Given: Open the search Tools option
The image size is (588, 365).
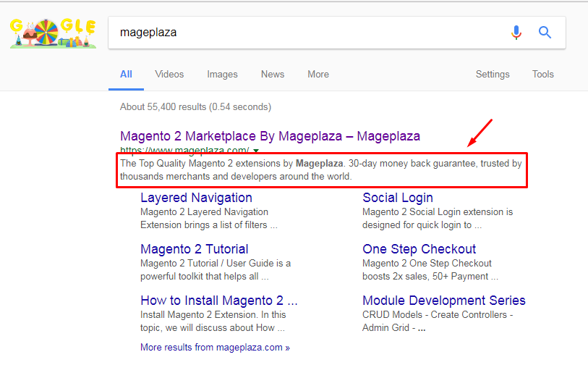Looking at the screenshot, I should point(543,75).
